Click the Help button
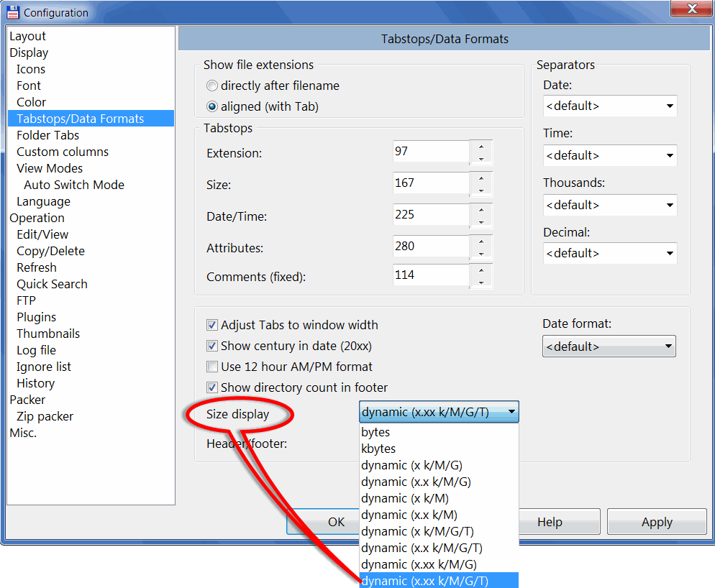Image resolution: width=715 pixels, height=588 pixels. coord(550,522)
